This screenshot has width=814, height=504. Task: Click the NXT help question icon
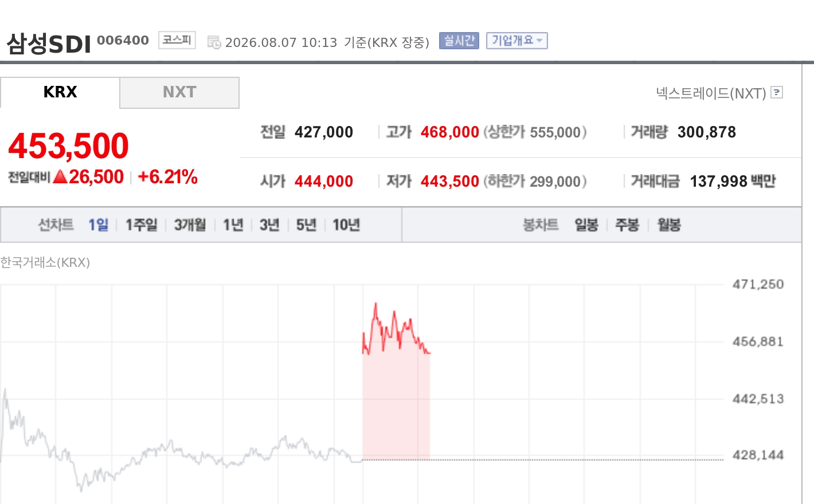tap(777, 92)
